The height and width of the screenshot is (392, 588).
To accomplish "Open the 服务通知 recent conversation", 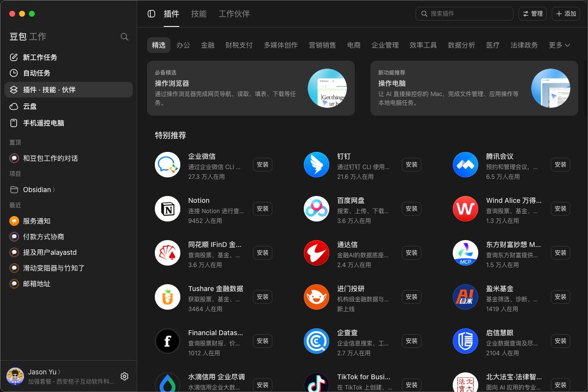I will (x=69, y=221).
